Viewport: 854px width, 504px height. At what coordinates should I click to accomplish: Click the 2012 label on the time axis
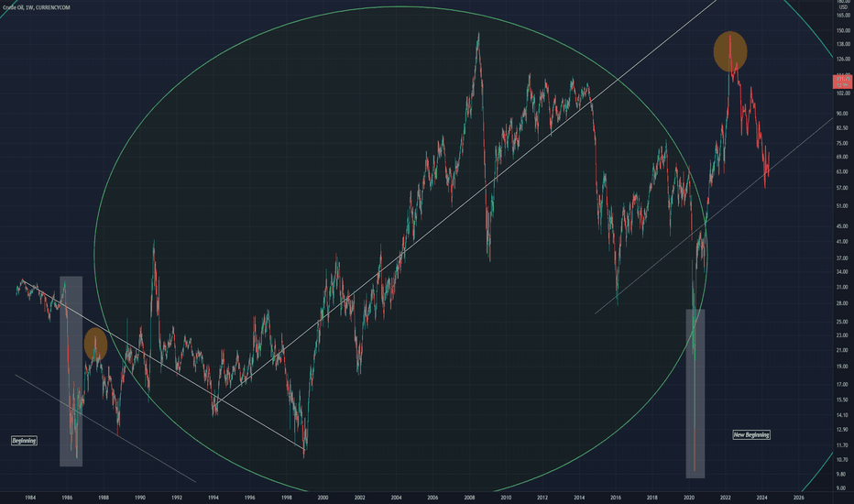coord(542,498)
